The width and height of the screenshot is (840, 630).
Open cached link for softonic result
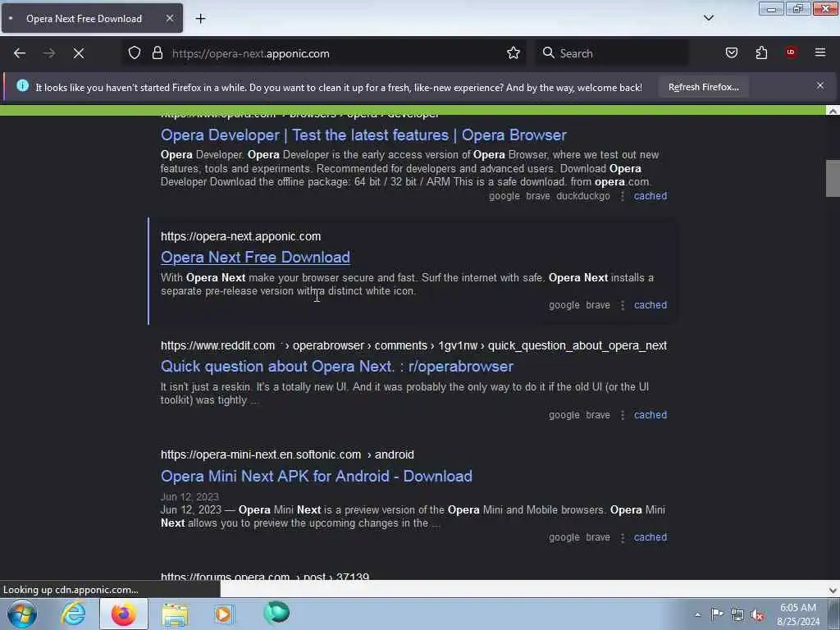651,537
